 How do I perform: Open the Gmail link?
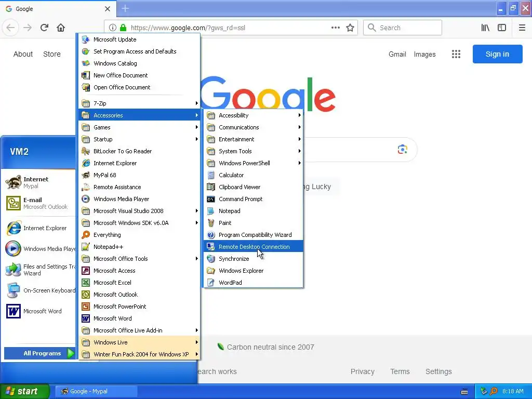click(397, 54)
